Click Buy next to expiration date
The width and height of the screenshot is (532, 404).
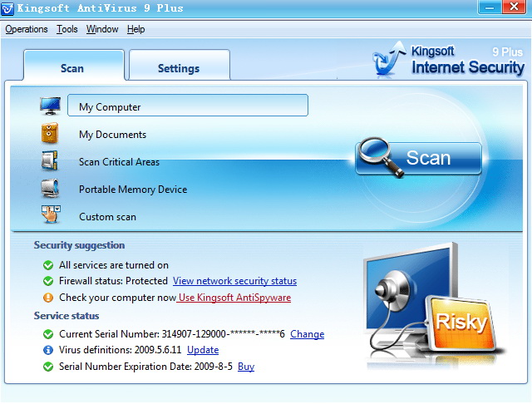click(246, 367)
